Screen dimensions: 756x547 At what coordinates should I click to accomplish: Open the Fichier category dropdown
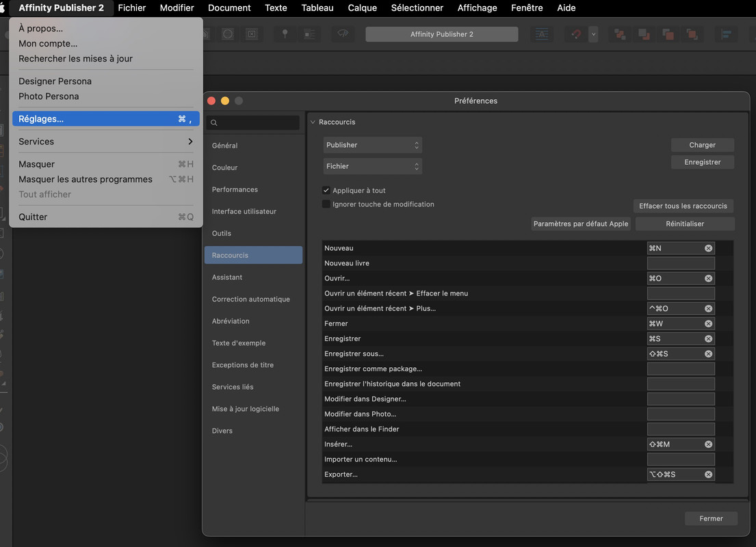coord(372,166)
